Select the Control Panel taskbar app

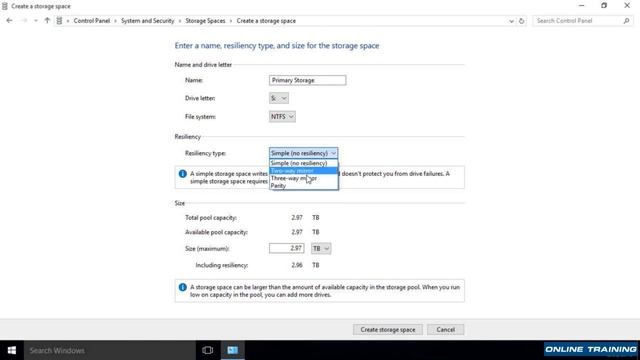[x=233, y=350]
